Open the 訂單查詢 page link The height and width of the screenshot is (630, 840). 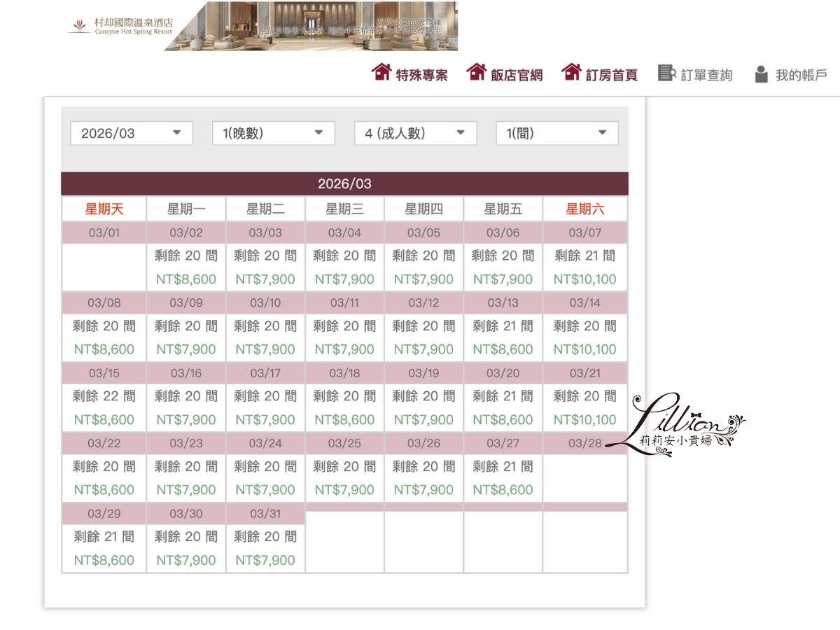coord(707,73)
